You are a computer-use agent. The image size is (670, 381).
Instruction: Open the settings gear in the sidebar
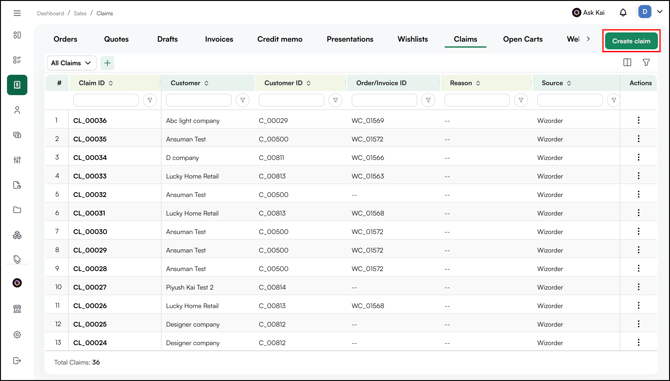point(17,335)
